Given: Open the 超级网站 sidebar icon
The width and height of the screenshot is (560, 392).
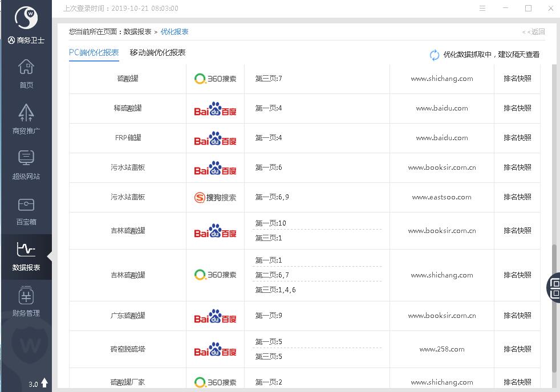Looking at the screenshot, I should point(26,165).
